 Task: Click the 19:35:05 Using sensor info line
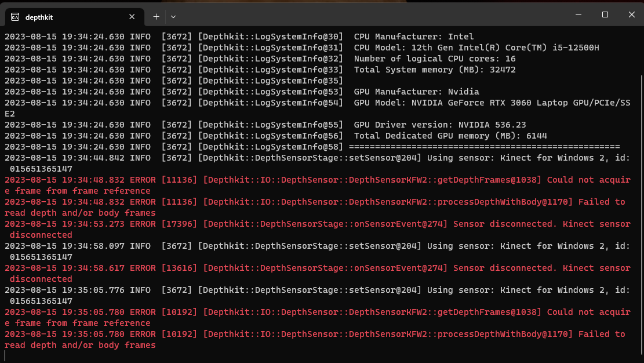[317, 290]
